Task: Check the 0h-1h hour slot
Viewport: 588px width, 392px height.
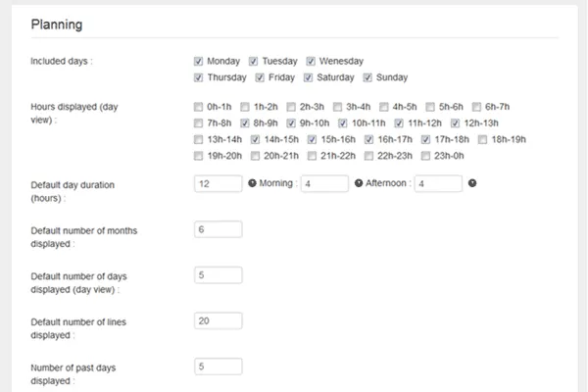Action: click(x=200, y=107)
